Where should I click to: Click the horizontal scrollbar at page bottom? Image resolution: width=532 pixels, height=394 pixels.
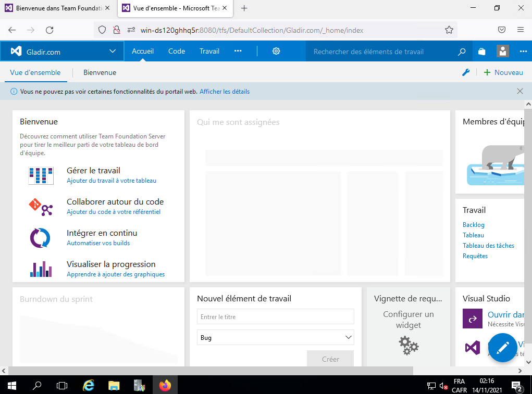coord(211,371)
